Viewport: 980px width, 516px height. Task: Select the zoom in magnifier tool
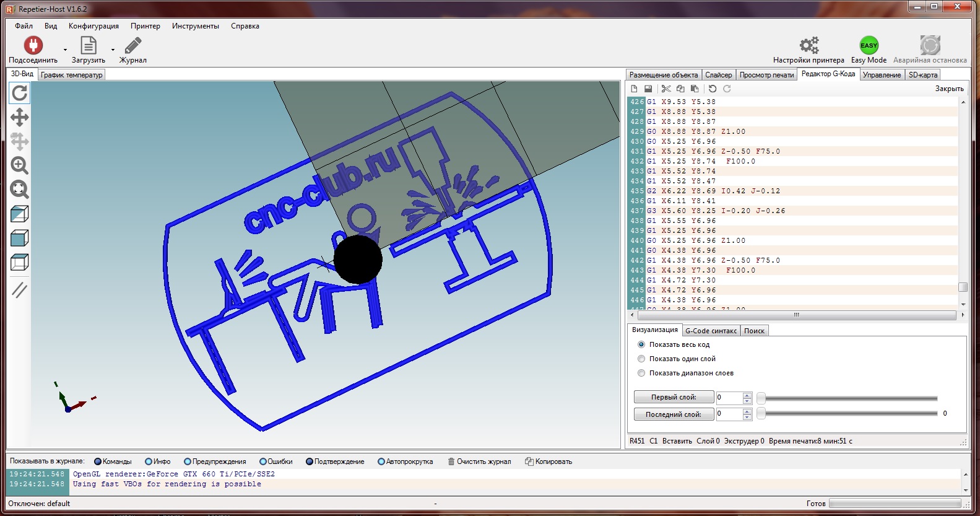(20, 165)
